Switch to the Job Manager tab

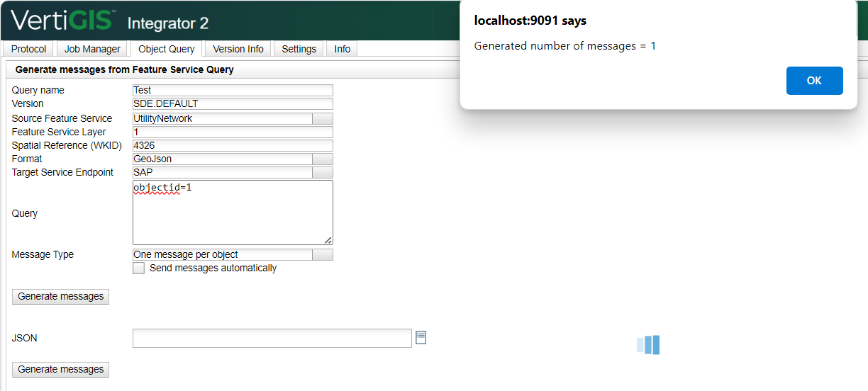92,49
